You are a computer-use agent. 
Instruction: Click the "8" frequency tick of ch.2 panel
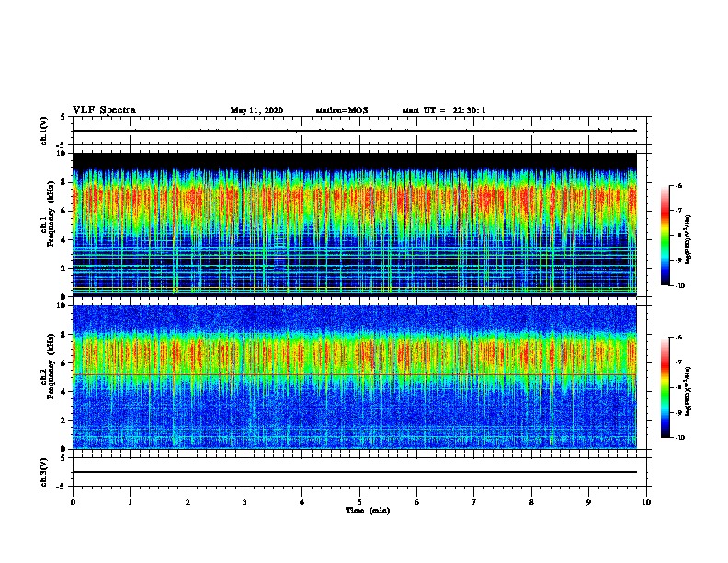click(x=63, y=335)
